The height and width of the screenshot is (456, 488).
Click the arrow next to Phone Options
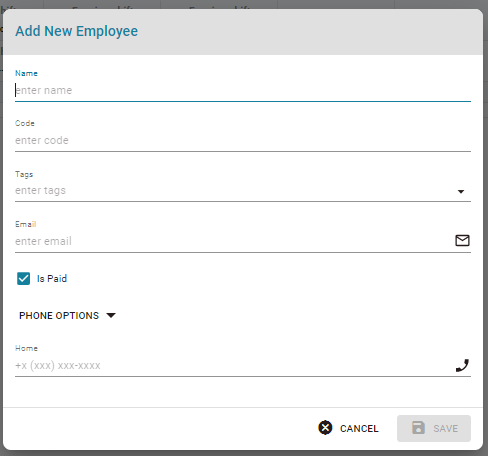tap(111, 315)
